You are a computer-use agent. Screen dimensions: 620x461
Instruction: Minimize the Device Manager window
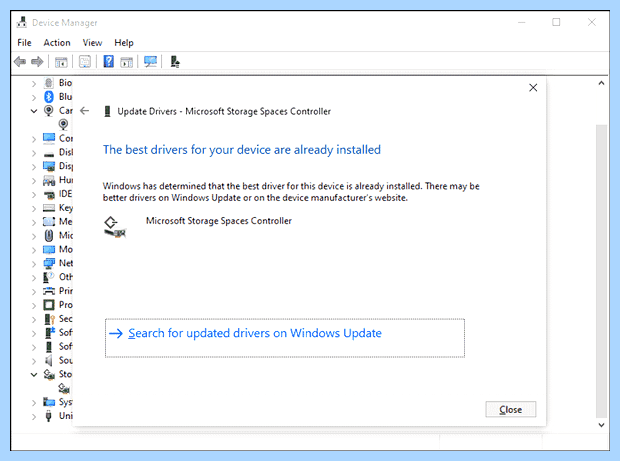click(x=522, y=22)
